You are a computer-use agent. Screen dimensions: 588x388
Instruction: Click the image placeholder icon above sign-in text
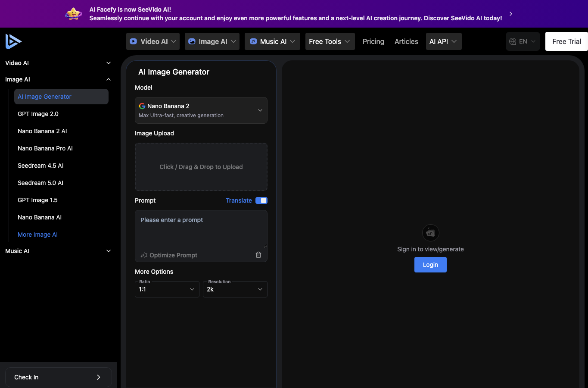tap(430, 233)
